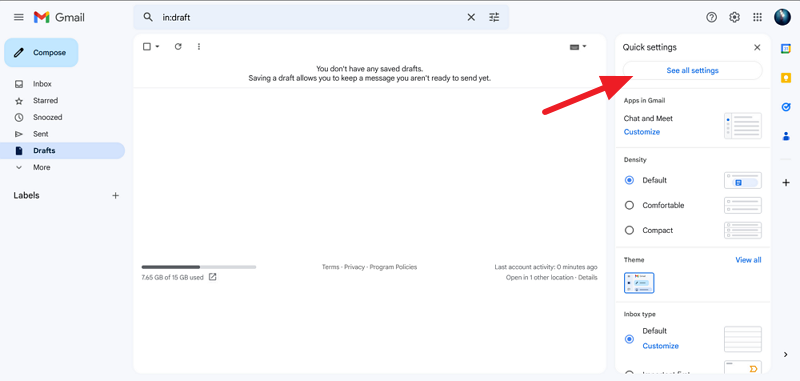The width and height of the screenshot is (800, 381).
Task: Open the Support help icon
Action: point(711,17)
